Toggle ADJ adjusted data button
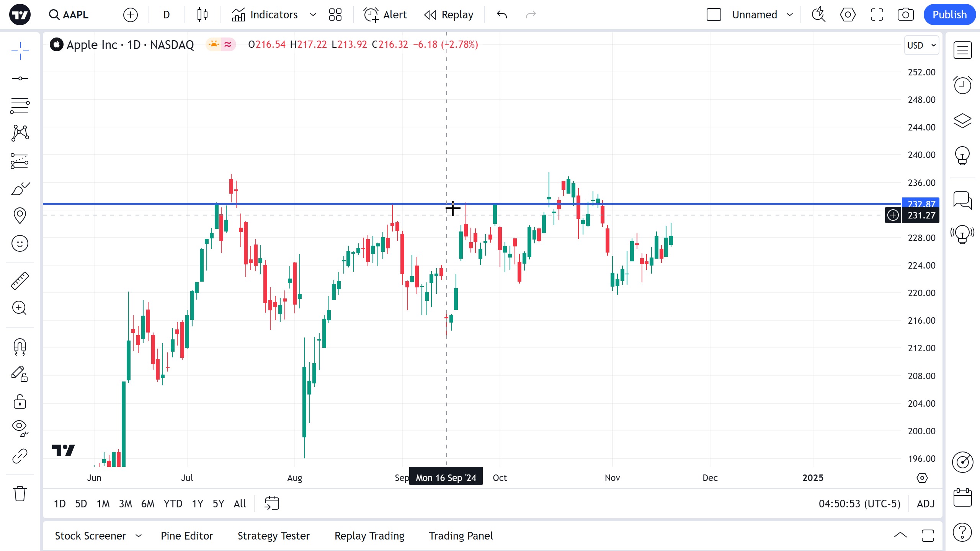The height and width of the screenshot is (551, 980). [x=926, y=504]
